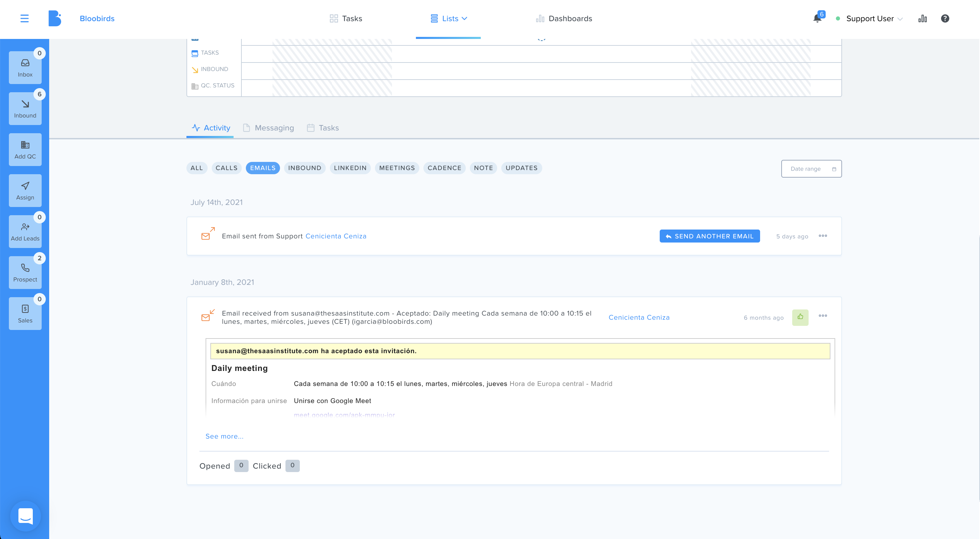Open the options menu for the sent email
This screenshot has width=980, height=539.
823,236
